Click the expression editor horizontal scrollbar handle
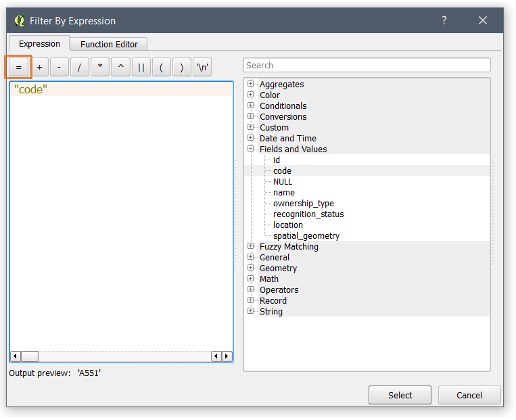516x420 pixels. [30, 356]
